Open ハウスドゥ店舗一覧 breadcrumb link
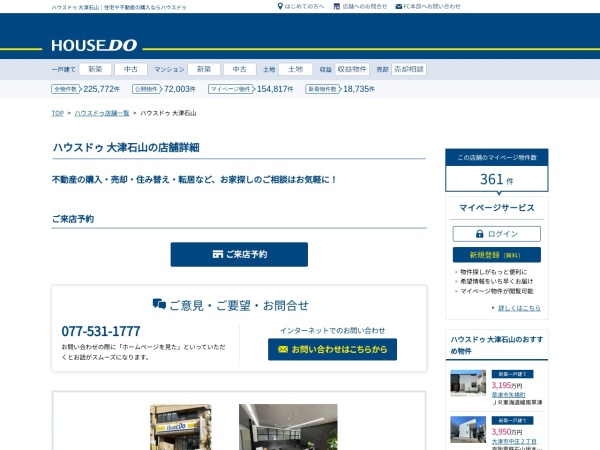Viewport: 600px width, 450px height. pyautogui.click(x=102, y=113)
